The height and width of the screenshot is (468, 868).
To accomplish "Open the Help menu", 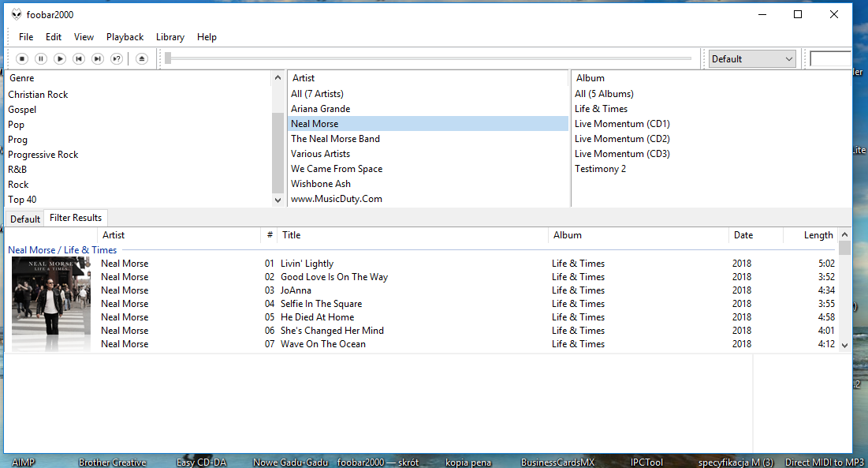I will (x=207, y=37).
